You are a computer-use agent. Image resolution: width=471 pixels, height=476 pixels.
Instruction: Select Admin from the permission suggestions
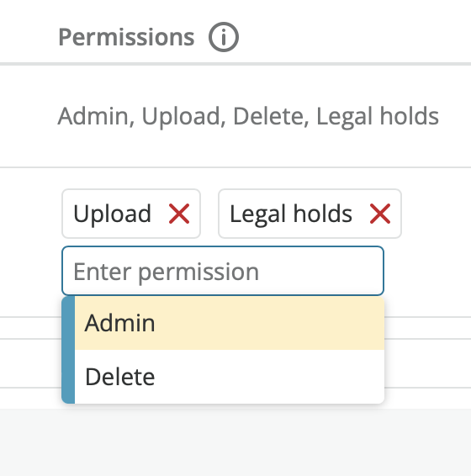pyautogui.click(x=230, y=323)
